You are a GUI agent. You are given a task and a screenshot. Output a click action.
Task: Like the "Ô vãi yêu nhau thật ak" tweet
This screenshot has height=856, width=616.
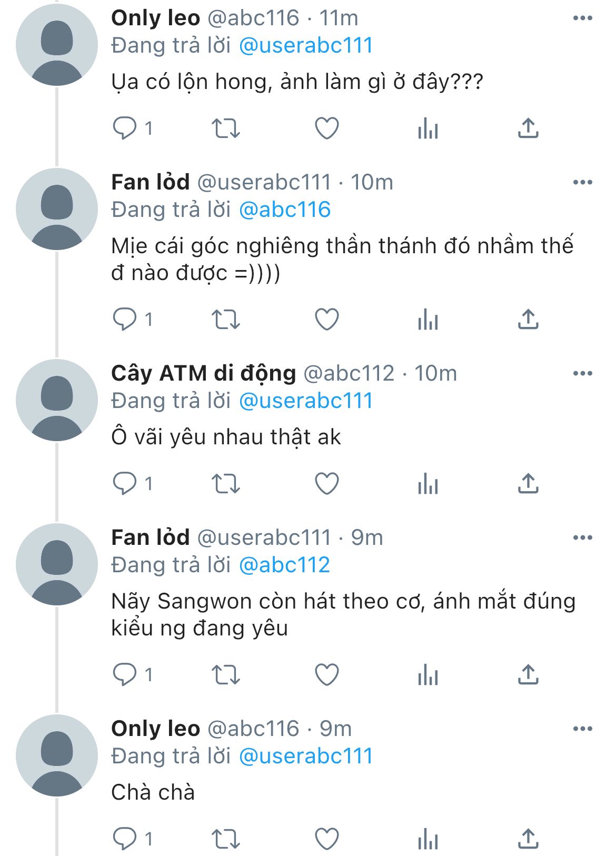pyautogui.click(x=326, y=483)
